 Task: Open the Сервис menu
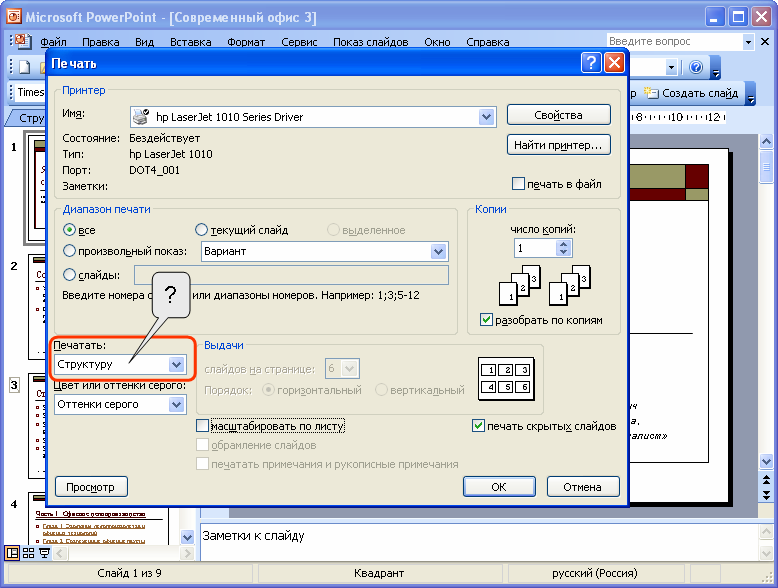[299, 42]
